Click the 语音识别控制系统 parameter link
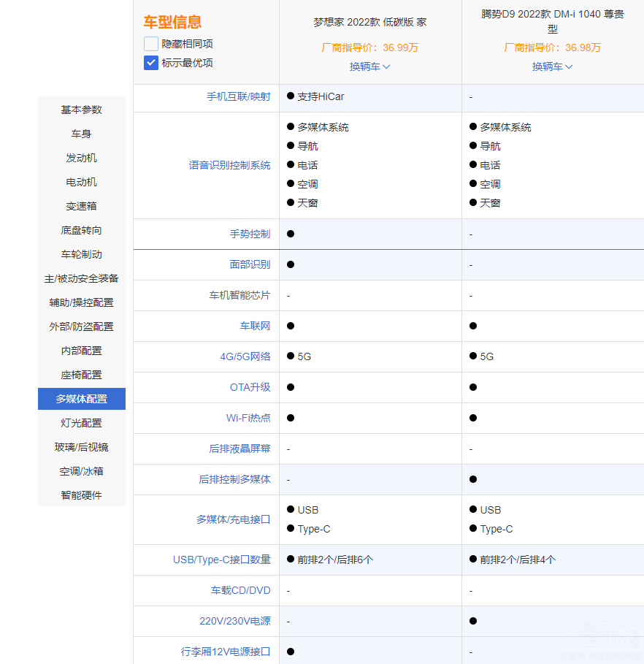This screenshot has width=644, height=664. [x=229, y=165]
